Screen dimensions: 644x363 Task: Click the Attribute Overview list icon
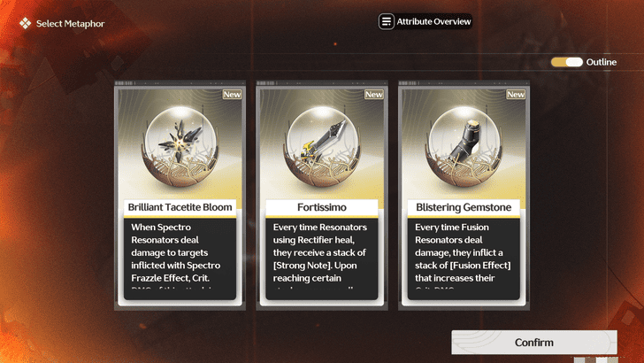coord(386,22)
